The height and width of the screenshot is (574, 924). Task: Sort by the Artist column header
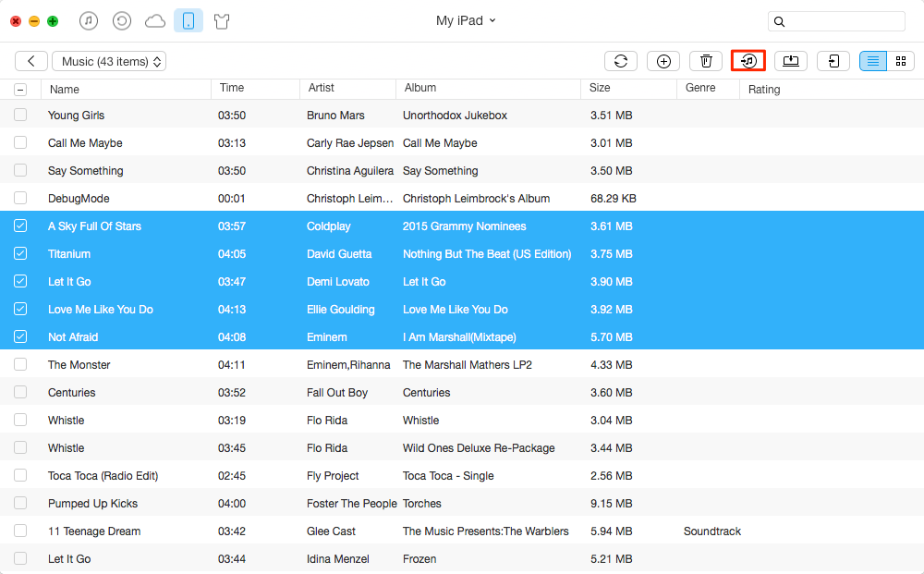point(322,88)
